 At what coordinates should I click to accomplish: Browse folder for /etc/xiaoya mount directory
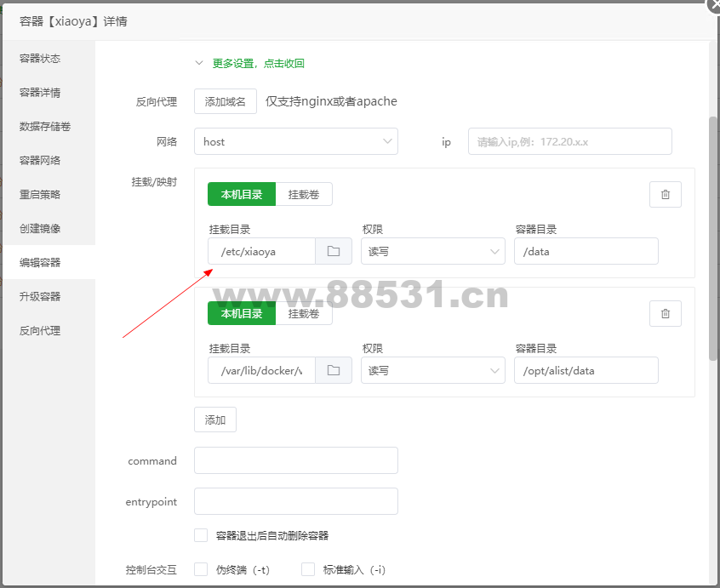(334, 251)
